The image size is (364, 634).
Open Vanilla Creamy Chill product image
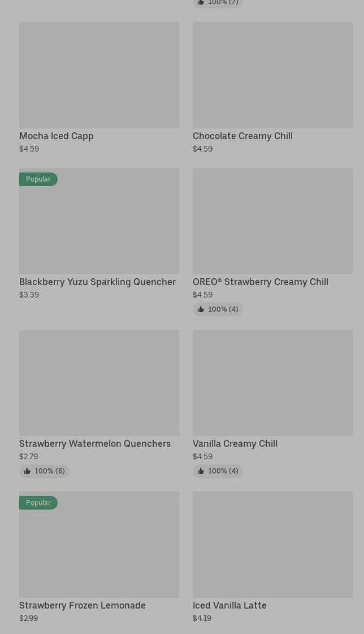click(x=272, y=383)
